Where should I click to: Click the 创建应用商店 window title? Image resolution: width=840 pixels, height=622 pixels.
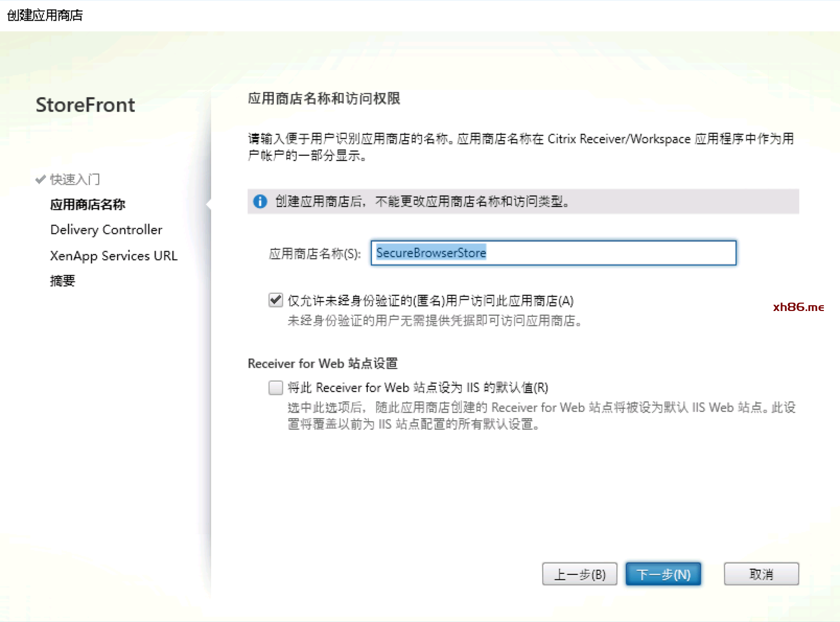pos(45,15)
